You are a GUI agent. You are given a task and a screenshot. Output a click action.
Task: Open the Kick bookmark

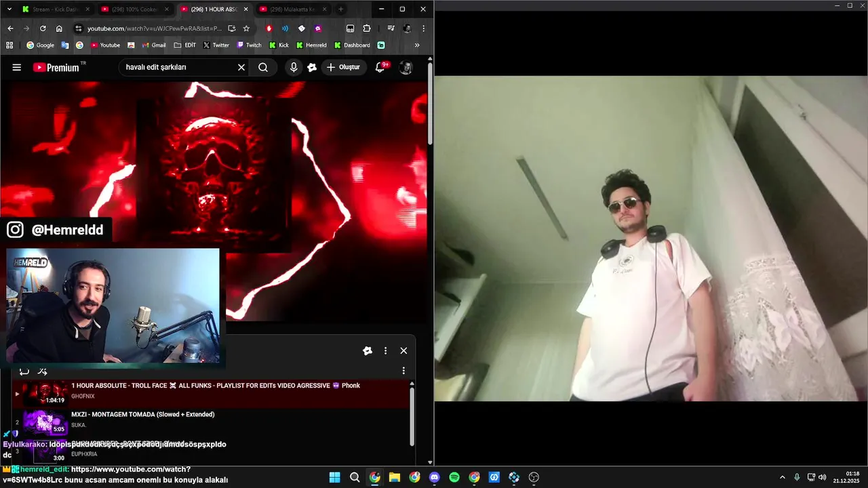point(279,45)
